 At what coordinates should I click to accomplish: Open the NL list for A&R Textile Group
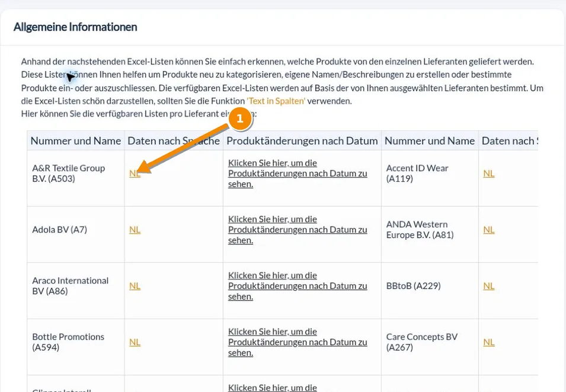point(135,173)
